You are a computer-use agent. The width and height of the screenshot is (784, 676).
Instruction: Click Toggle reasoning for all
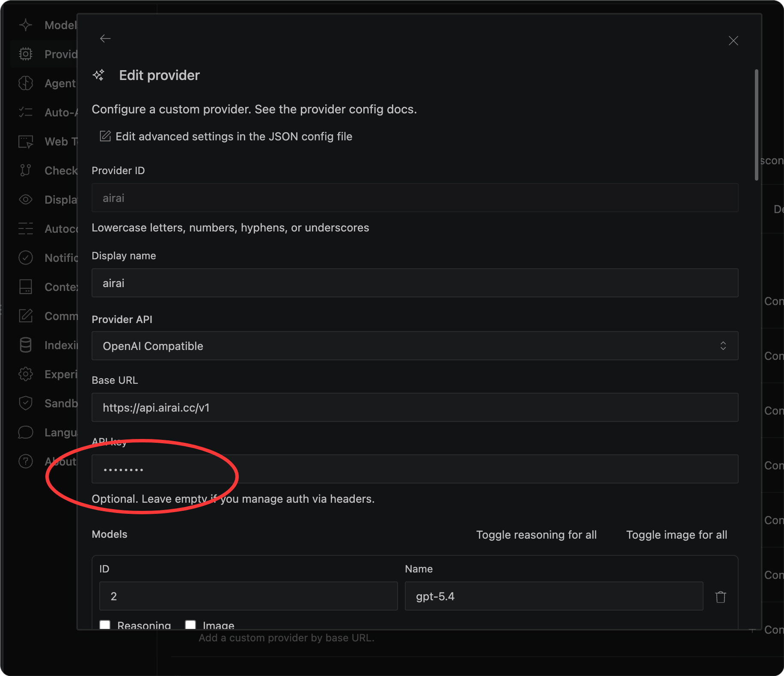(x=536, y=535)
